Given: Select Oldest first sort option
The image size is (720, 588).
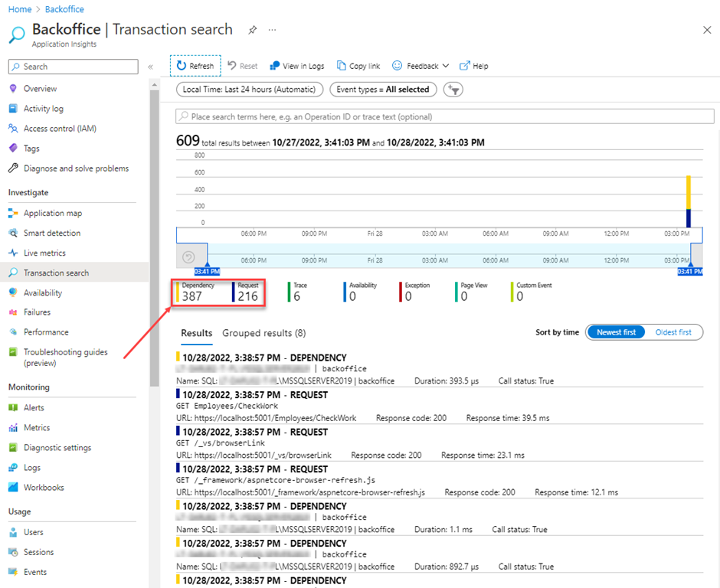Looking at the screenshot, I should [x=673, y=332].
